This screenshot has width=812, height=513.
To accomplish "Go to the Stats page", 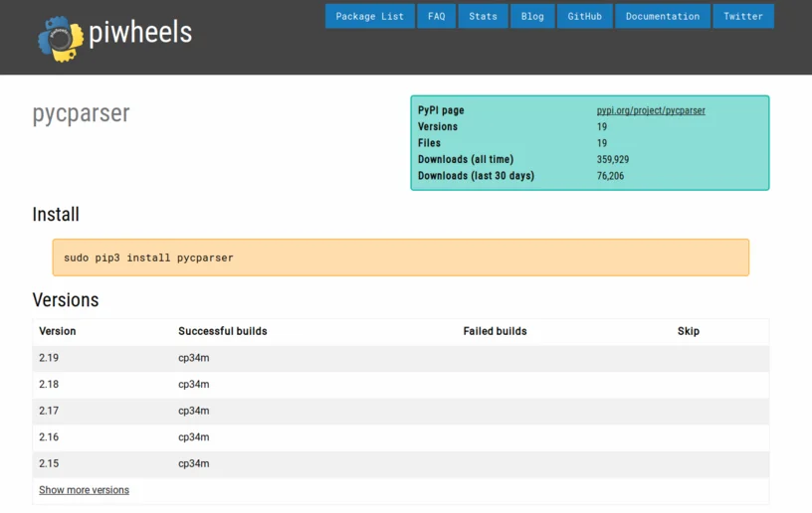I will 484,16.
